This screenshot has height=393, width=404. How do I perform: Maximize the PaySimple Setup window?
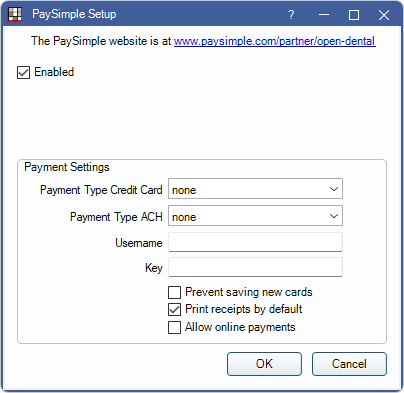(x=354, y=15)
